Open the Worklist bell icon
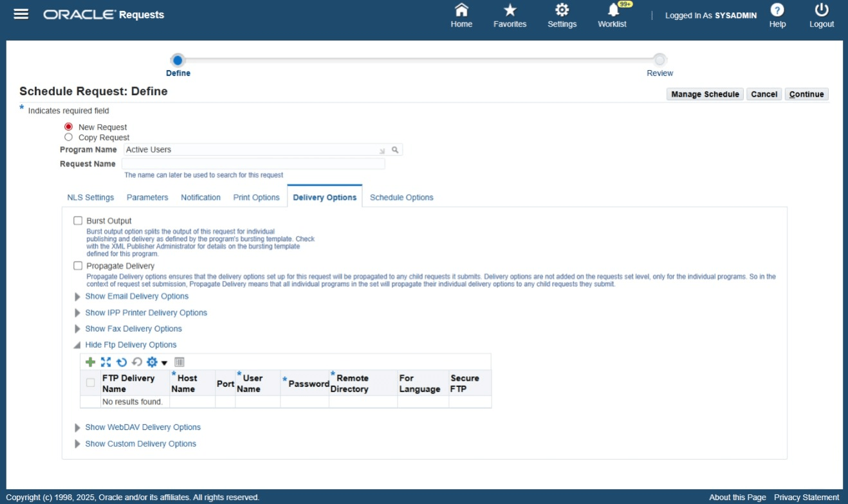 [x=611, y=11]
